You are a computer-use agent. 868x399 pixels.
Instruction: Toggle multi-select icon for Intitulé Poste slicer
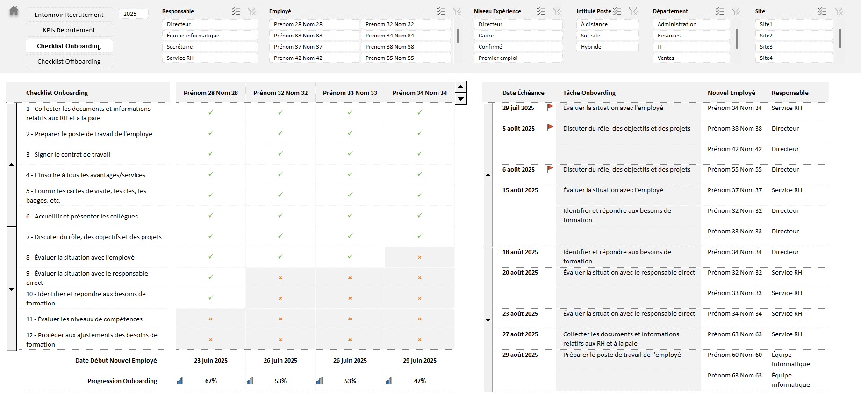(617, 11)
